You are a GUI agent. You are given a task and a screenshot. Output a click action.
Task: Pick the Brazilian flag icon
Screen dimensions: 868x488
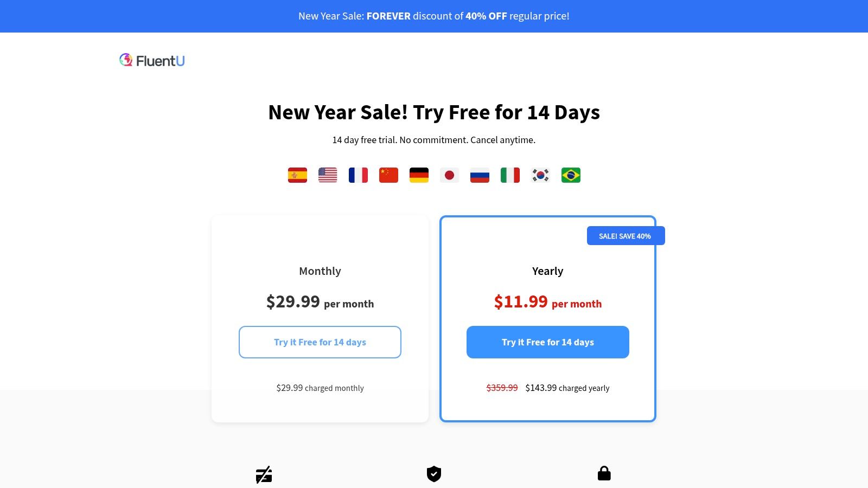pos(571,175)
